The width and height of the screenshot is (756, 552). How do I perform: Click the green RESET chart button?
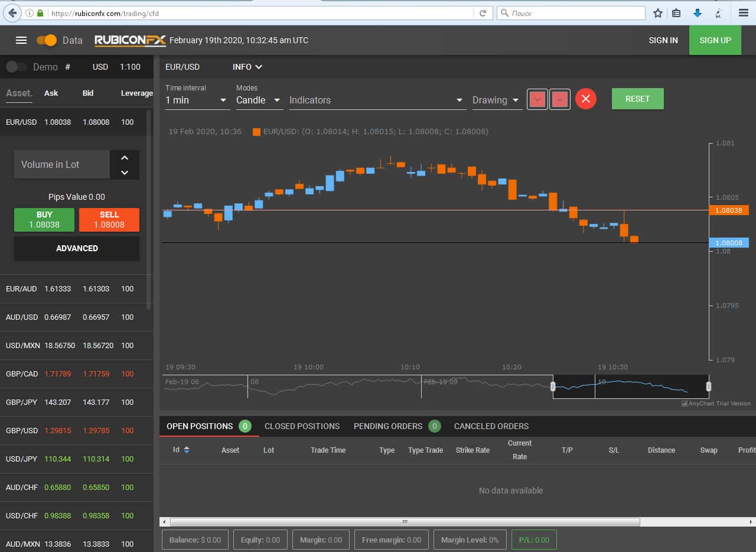coord(637,99)
